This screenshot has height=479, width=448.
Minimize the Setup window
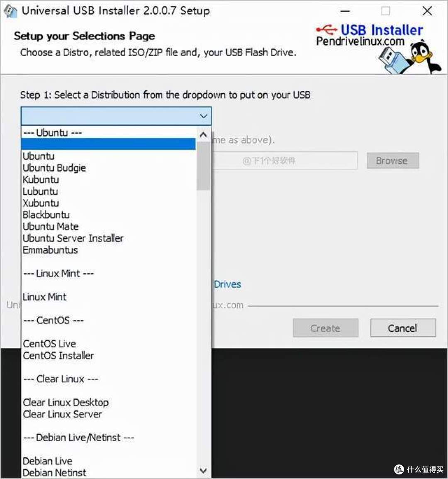pyautogui.click(x=345, y=11)
